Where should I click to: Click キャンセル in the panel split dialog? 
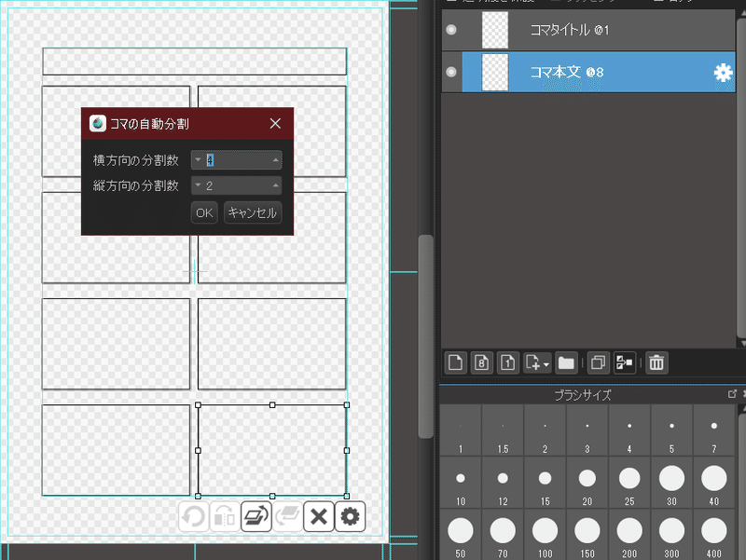click(x=253, y=212)
